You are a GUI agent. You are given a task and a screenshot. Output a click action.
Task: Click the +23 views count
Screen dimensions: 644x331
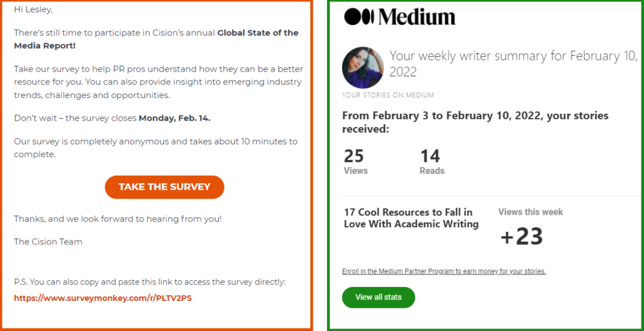(x=521, y=237)
